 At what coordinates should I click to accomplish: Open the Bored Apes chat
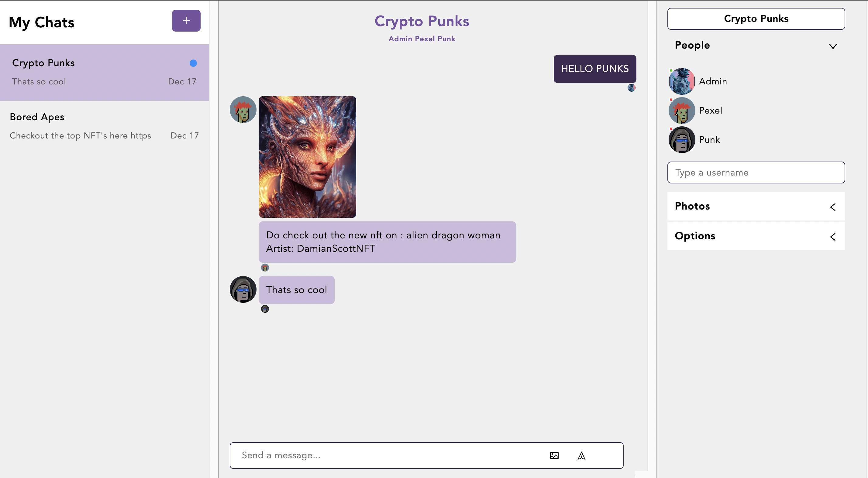coord(105,126)
